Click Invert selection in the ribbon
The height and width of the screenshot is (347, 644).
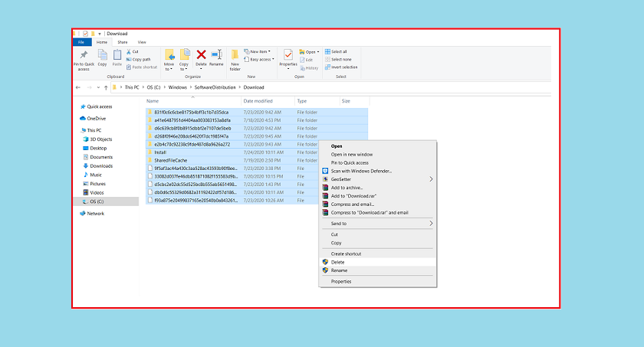tap(341, 67)
